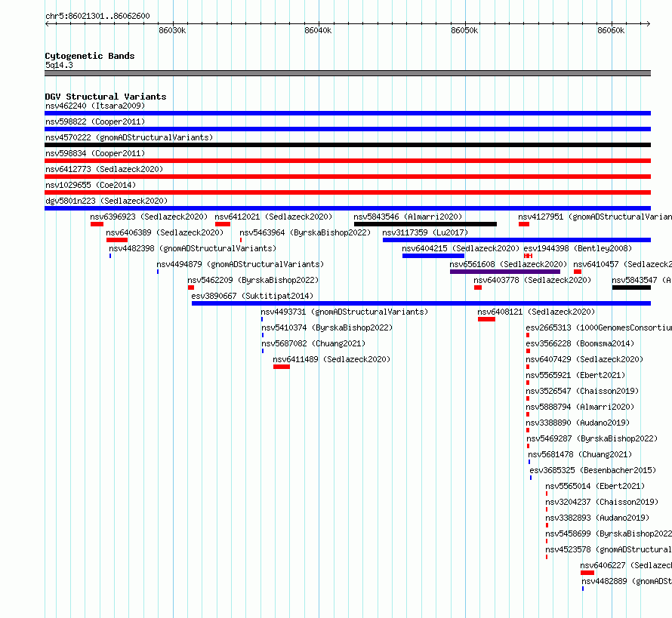Click nsv5469287 (ByrskaBishop2022) label
Image resolution: width=672 pixels, height=618 pixels.
tap(592, 438)
